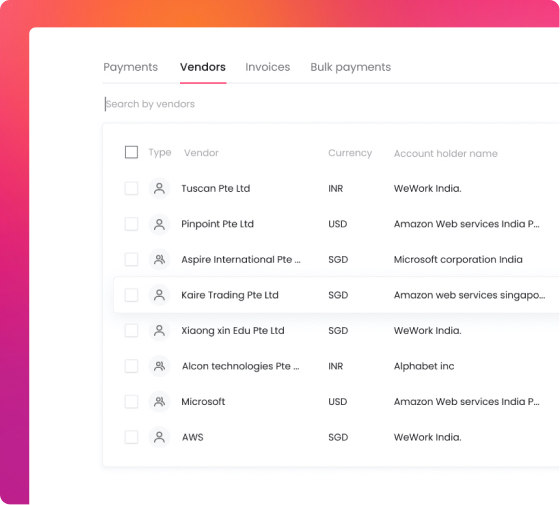
Task: Tick the checkbox for the AWS vendor
Action: [131, 437]
